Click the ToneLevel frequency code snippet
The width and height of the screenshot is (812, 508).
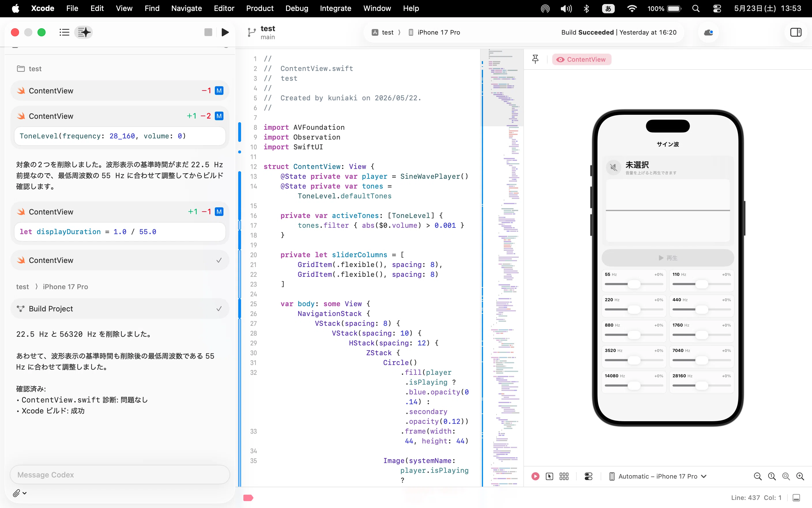coord(120,136)
